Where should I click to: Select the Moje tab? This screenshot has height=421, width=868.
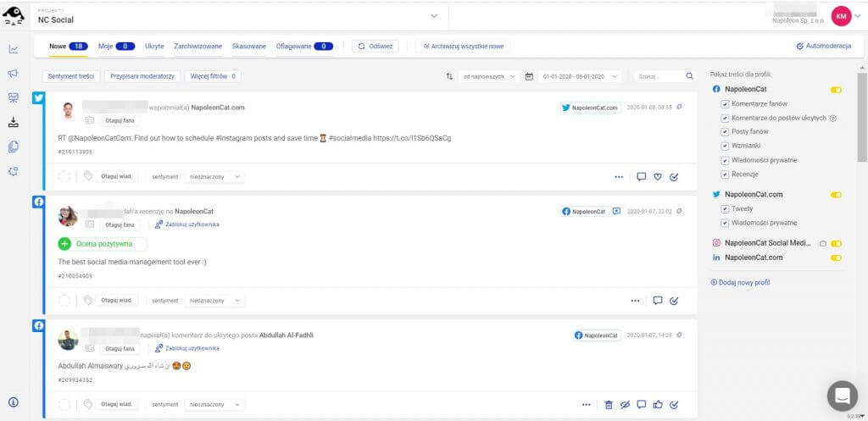(x=117, y=47)
